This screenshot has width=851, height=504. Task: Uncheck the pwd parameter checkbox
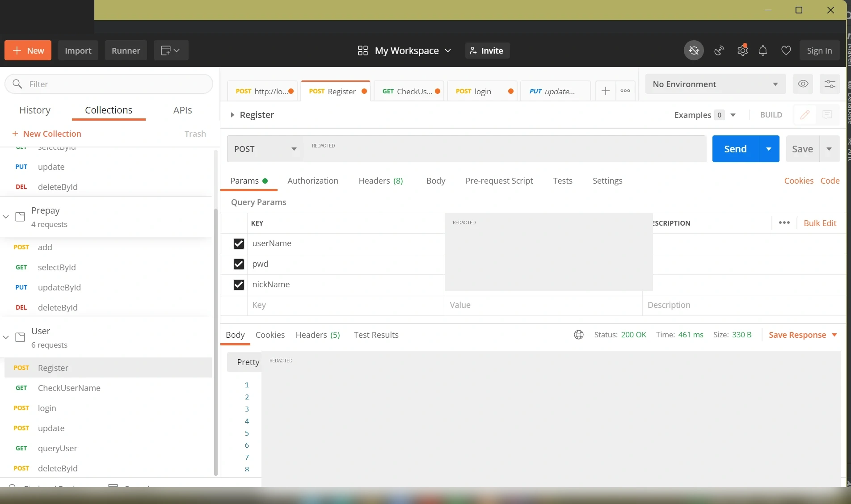pos(239,264)
